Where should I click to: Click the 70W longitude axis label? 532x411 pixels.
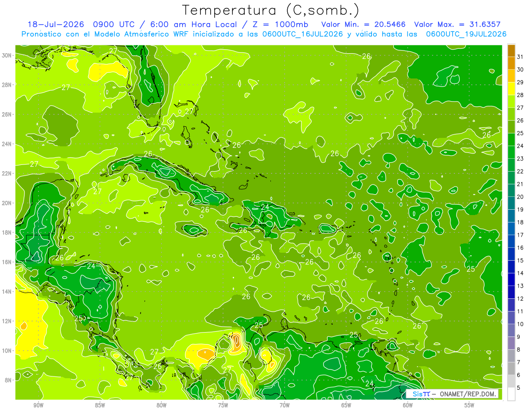click(x=285, y=405)
